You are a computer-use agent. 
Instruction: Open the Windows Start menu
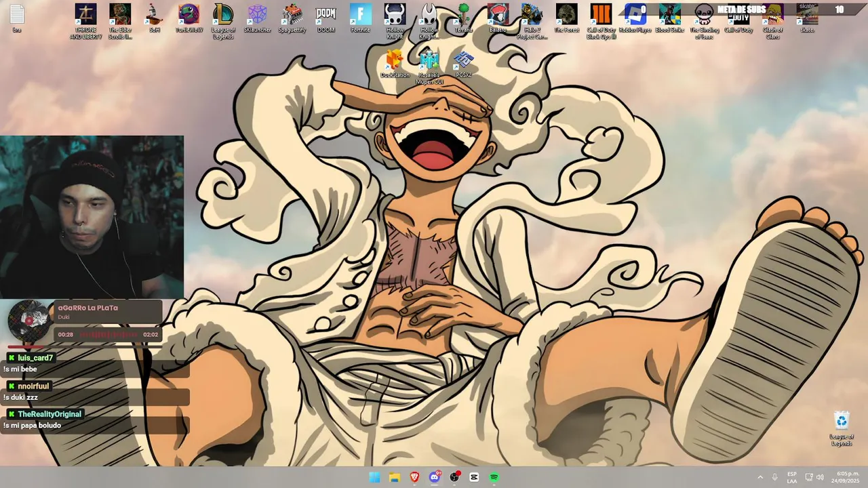pyautogui.click(x=374, y=477)
